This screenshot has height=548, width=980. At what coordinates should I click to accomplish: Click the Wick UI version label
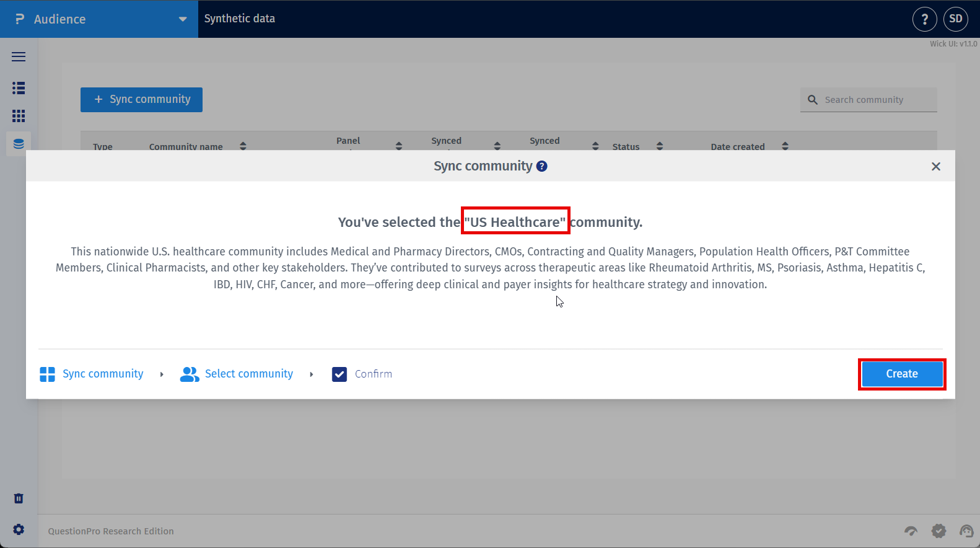[x=953, y=44]
